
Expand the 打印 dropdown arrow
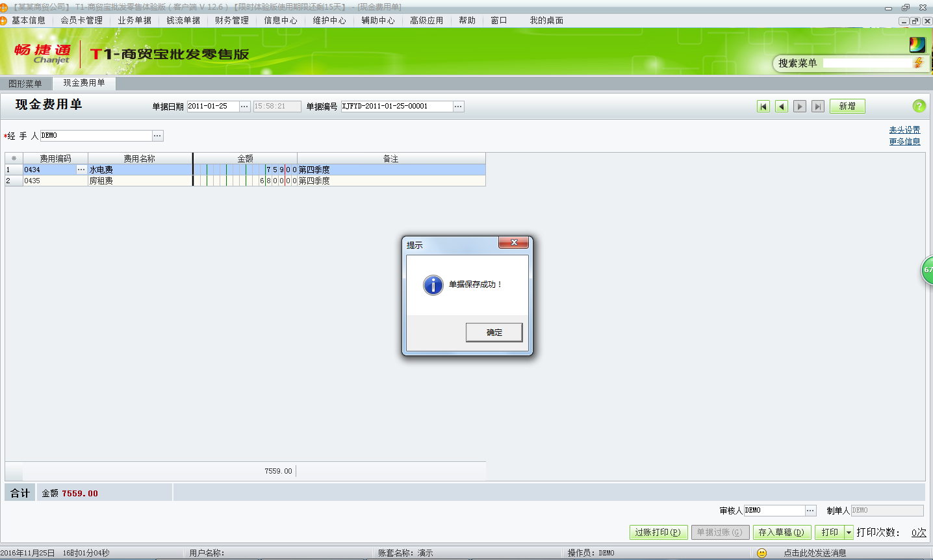point(849,533)
